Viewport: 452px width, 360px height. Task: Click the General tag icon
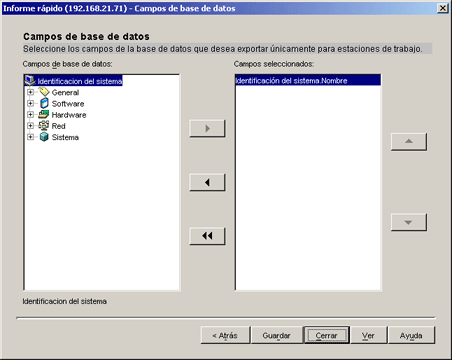click(44, 92)
